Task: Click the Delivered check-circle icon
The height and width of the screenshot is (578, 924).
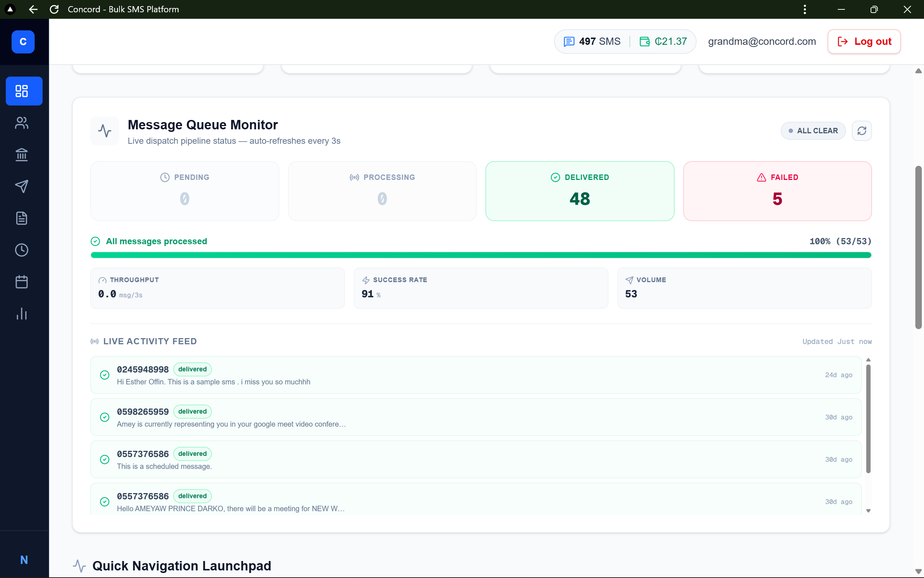Action: tap(555, 177)
